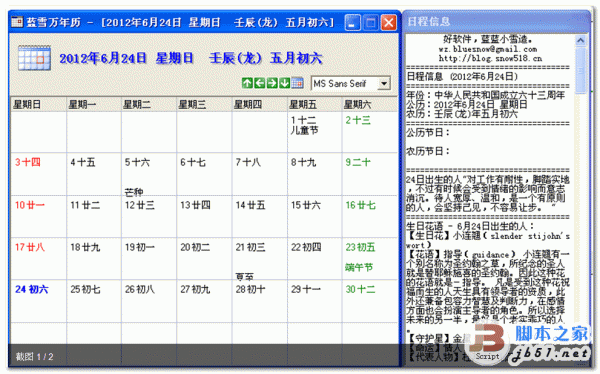
Task: Select the date 3 十四
Action: click(38, 174)
